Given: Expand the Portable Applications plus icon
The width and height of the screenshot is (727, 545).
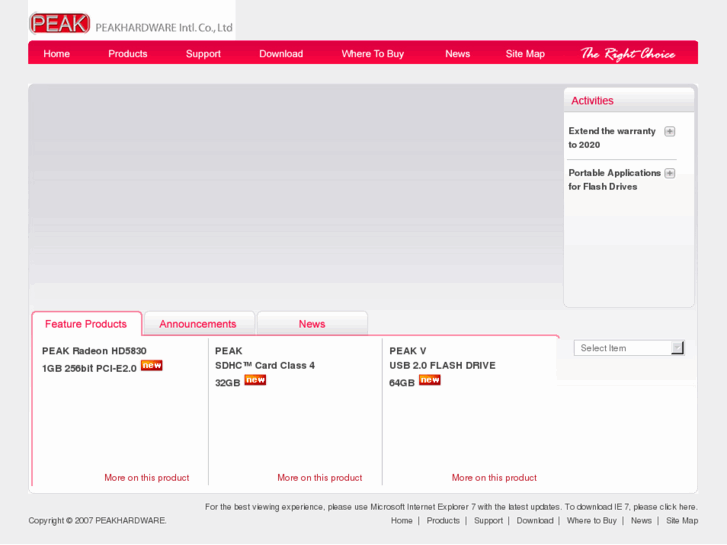Looking at the screenshot, I should (x=670, y=173).
